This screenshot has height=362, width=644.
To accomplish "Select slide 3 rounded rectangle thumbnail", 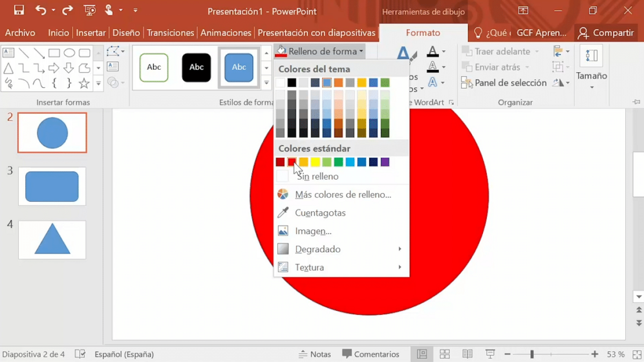I will click(x=52, y=187).
